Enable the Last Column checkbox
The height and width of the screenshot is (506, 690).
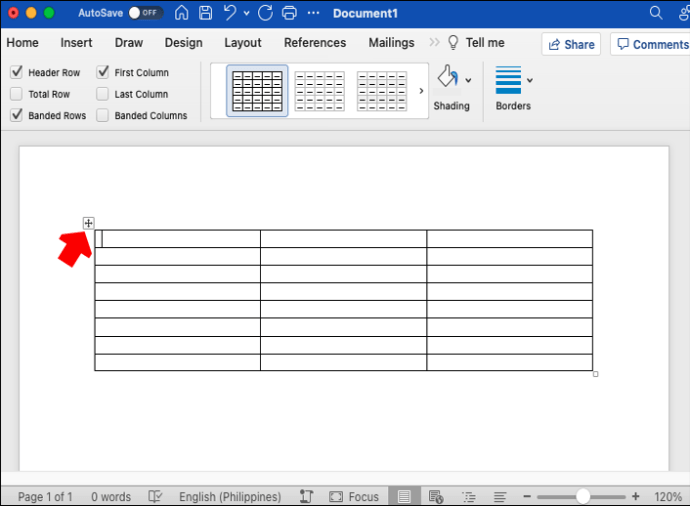click(x=103, y=94)
